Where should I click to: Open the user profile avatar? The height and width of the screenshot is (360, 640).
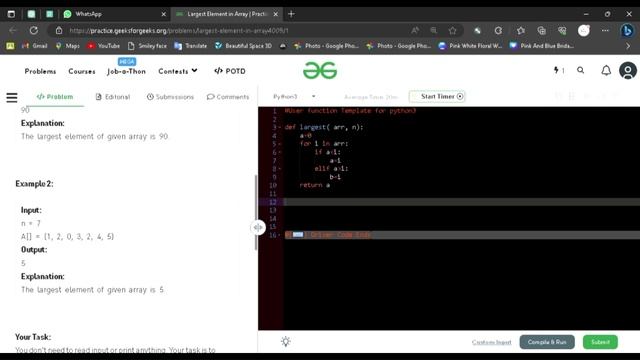[x=628, y=71]
